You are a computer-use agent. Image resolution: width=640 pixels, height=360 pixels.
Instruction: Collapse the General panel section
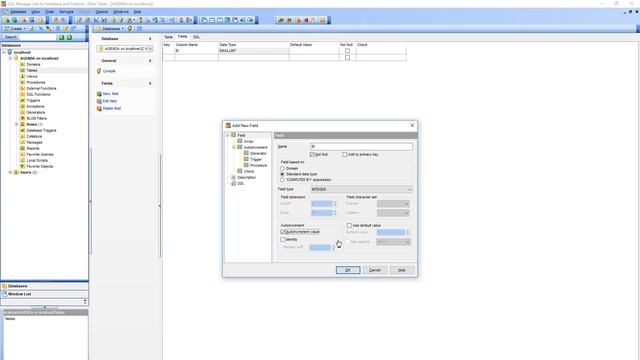click(150, 61)
